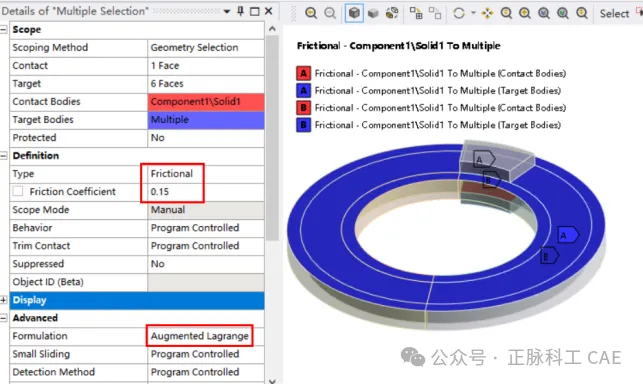Pin the Details panel with pushpin icon
The height and width of the screenshot is (384, 643).
pyautogui.click(x=240, y=11)
